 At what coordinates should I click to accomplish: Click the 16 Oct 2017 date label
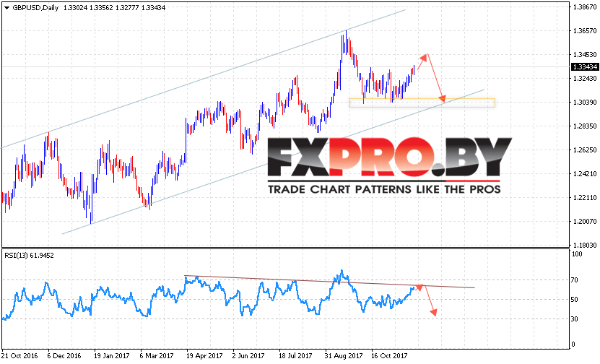click(390, 356)
